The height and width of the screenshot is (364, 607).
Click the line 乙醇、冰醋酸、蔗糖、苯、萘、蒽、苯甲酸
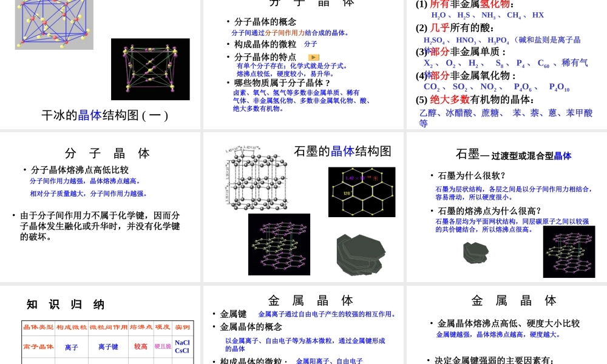[506, 113]
